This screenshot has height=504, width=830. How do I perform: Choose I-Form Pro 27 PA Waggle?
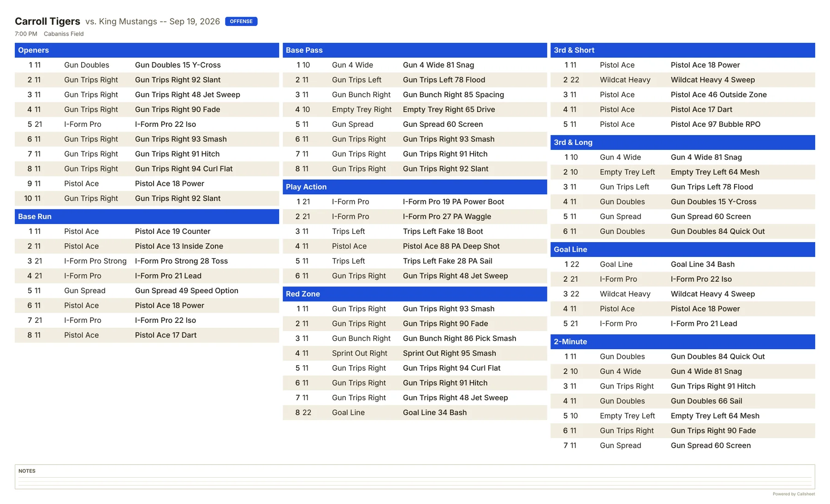[x=447, y=217]
